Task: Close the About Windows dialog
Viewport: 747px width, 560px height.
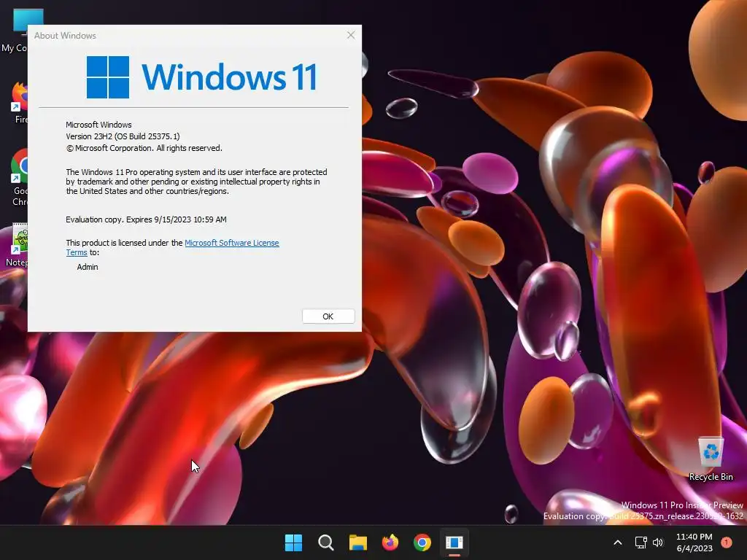Action: 351,35
